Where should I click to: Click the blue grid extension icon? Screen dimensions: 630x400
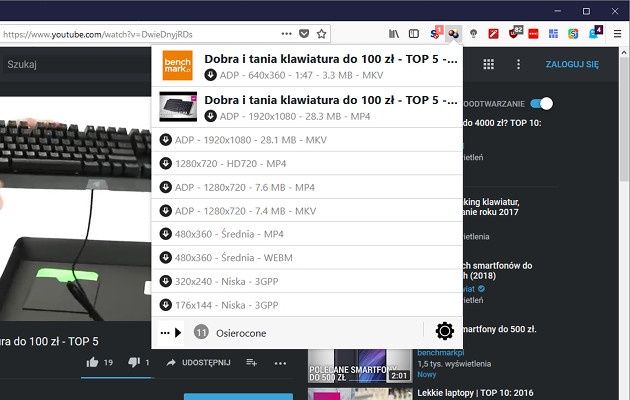tap(553, 34)
